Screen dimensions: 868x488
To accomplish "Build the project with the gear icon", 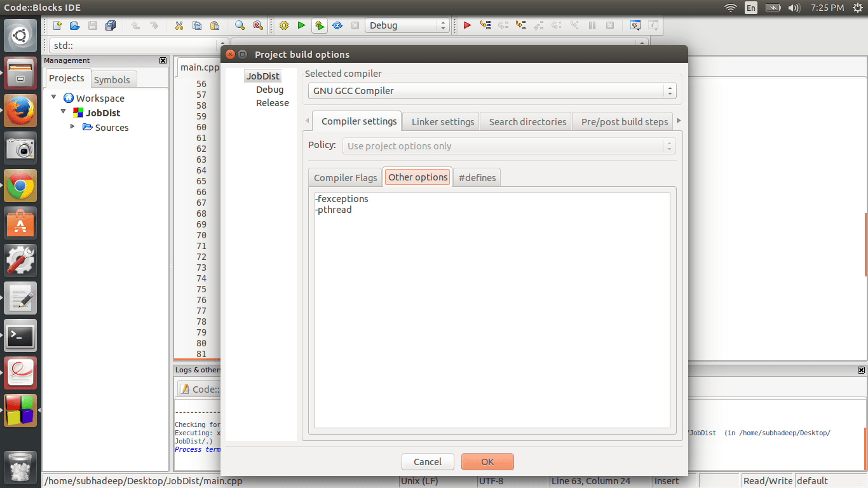I will [283, 25].
